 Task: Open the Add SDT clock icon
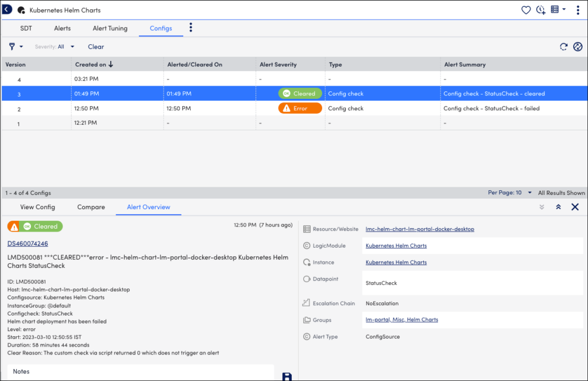540,10
